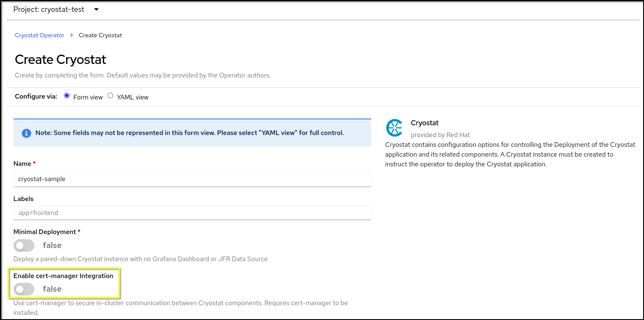644x320 pixels.
Task: Open the Project cryostat-test dropdown
Action: point(56,9)
